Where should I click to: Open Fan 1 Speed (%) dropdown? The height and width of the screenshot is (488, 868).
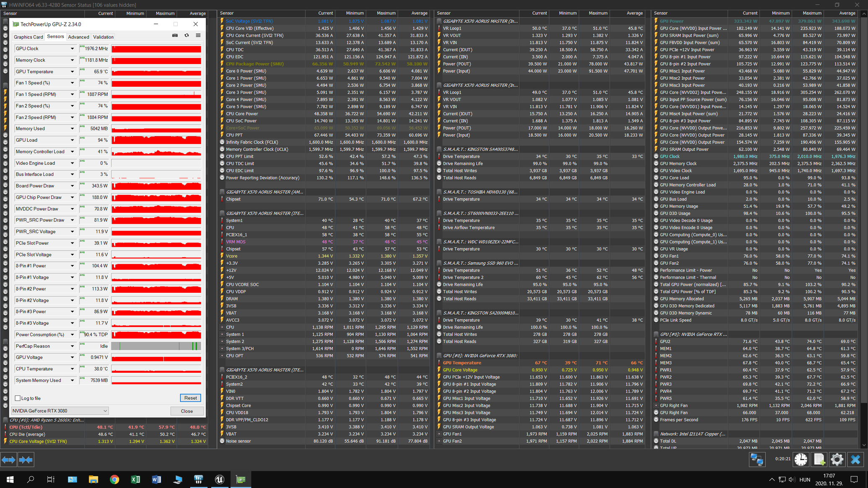click(x=72, y=83)
